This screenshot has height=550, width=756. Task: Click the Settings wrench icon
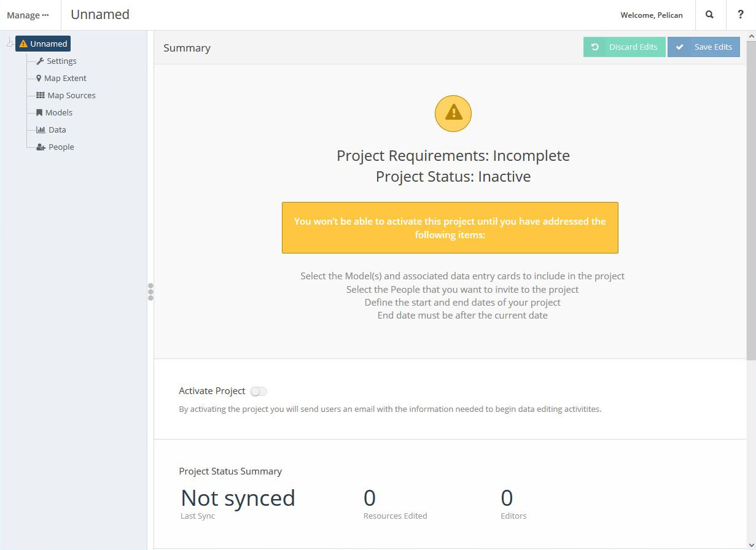41,61
